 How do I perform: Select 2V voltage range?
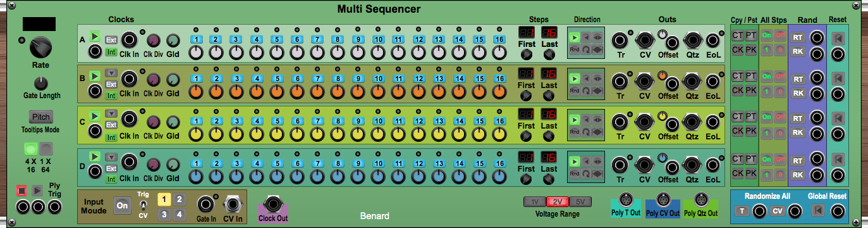558,202
